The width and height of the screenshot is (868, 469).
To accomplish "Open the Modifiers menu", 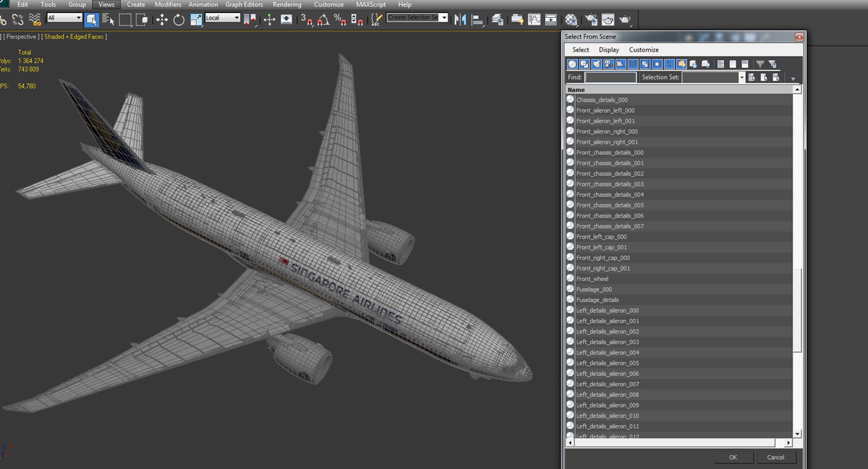I will [168, 5].
